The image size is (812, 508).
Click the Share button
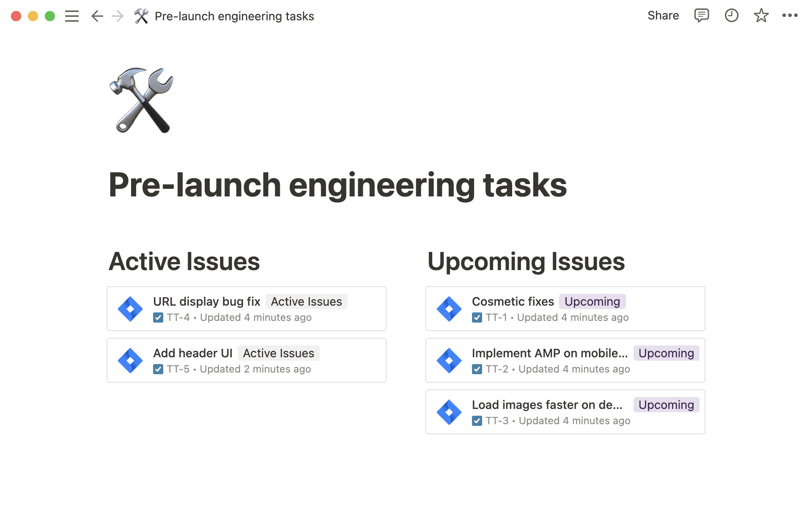point(663,16)
